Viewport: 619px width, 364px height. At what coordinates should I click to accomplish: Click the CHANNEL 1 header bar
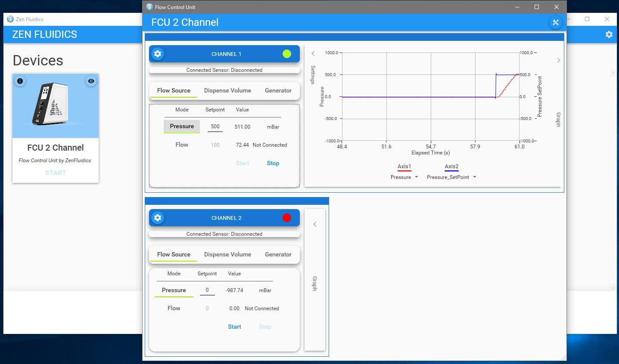(x=224, y=54)
